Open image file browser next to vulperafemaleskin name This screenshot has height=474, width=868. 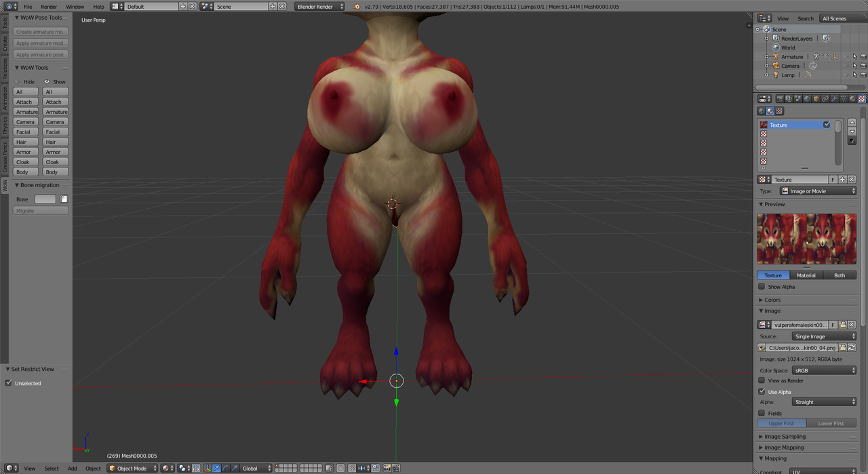(842, 325)
